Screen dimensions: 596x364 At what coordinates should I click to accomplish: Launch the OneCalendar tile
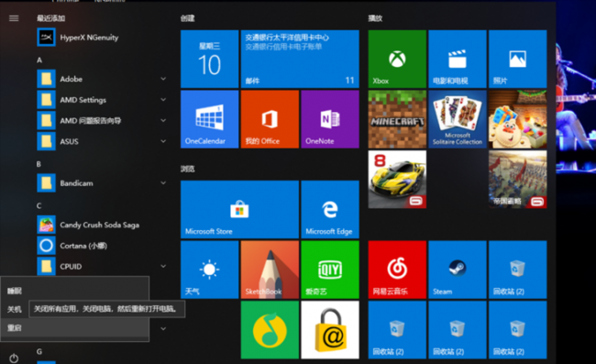(x=209, y=119)
